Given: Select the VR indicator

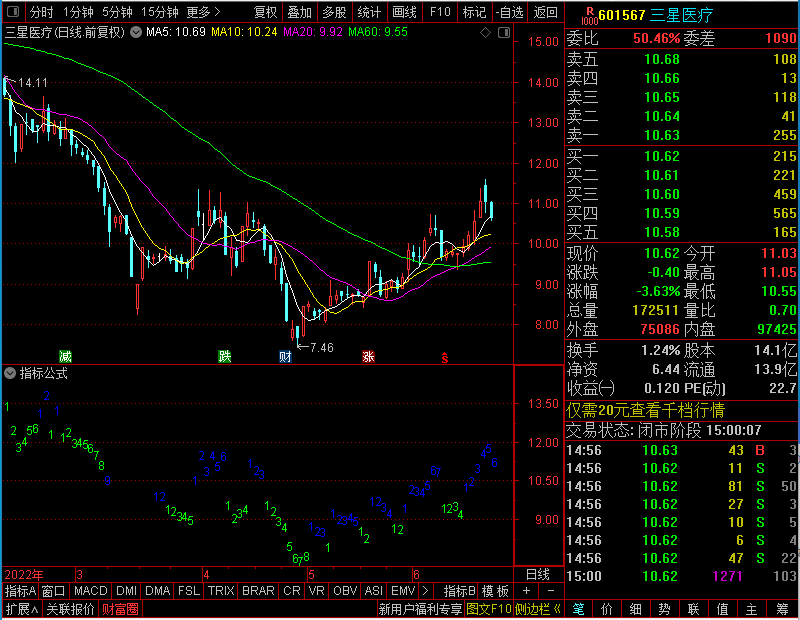Looking at the screenshot, I should pos(316,591).
